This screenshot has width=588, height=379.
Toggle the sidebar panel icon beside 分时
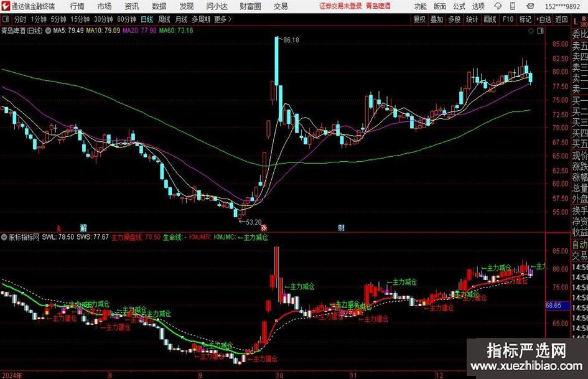(6, 19)
